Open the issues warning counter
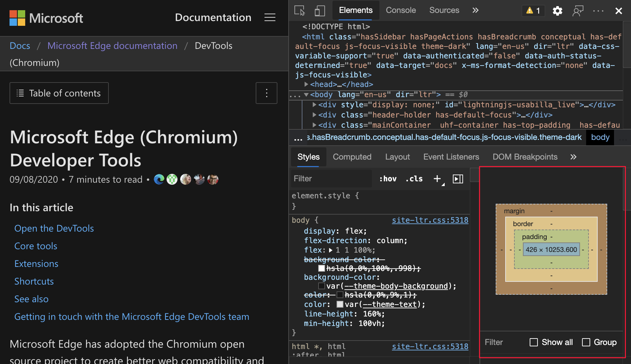 coord(533,11)
